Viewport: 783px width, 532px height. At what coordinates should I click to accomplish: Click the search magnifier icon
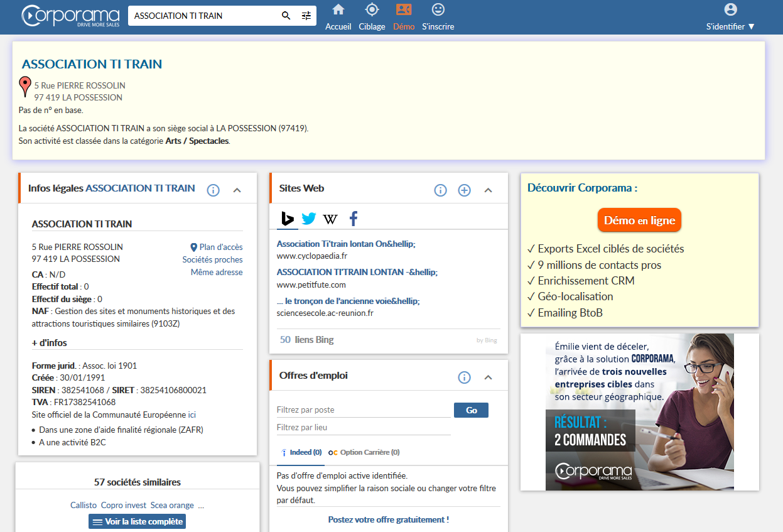click(286, 16)
